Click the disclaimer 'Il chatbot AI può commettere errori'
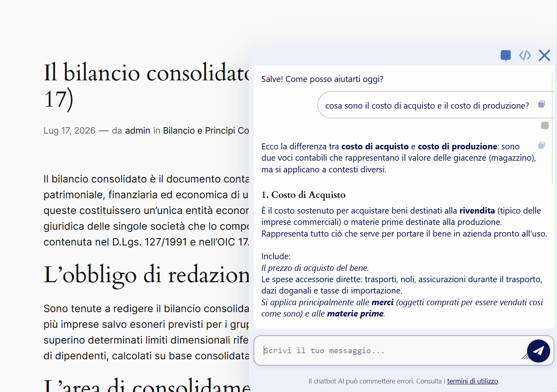 361,381
